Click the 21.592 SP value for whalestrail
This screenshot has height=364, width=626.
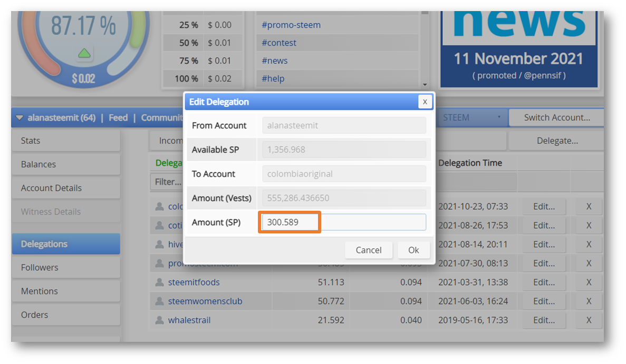331,320
